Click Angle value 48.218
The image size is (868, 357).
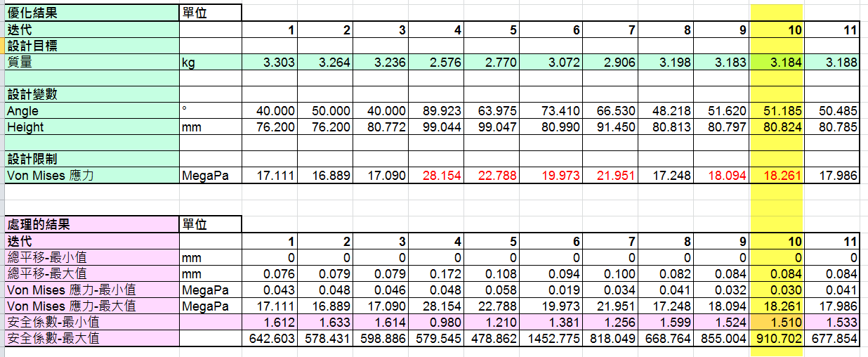[666, 110]
